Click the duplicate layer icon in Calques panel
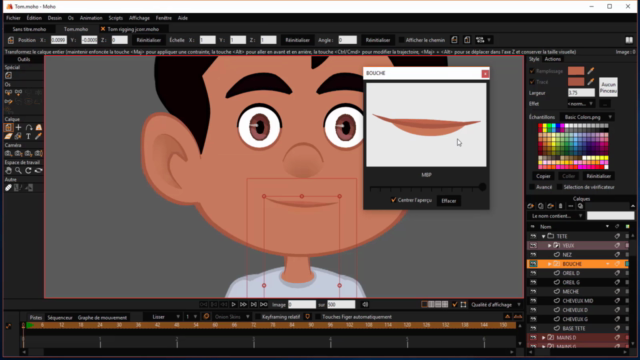The height and width of the screenshot is (360, 640). [x=540, y=206]
